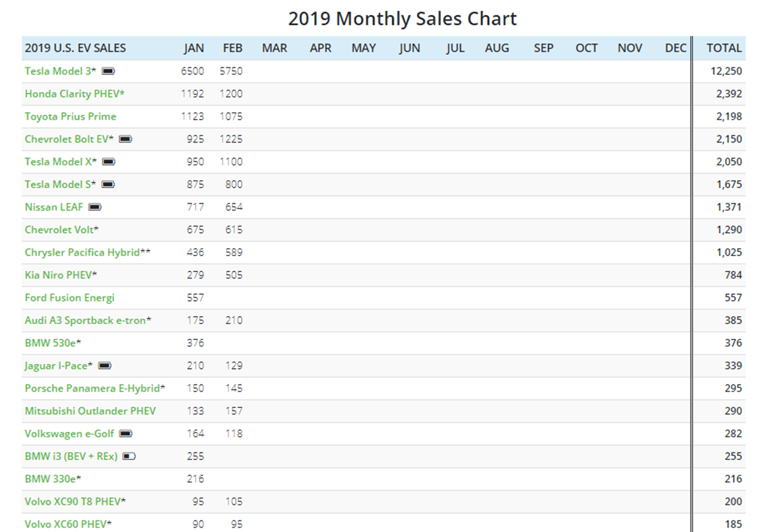This screenshot has width=770, height=532.
Task: Click half-battery icon next to BMW i3
Action: pos(129,457)
